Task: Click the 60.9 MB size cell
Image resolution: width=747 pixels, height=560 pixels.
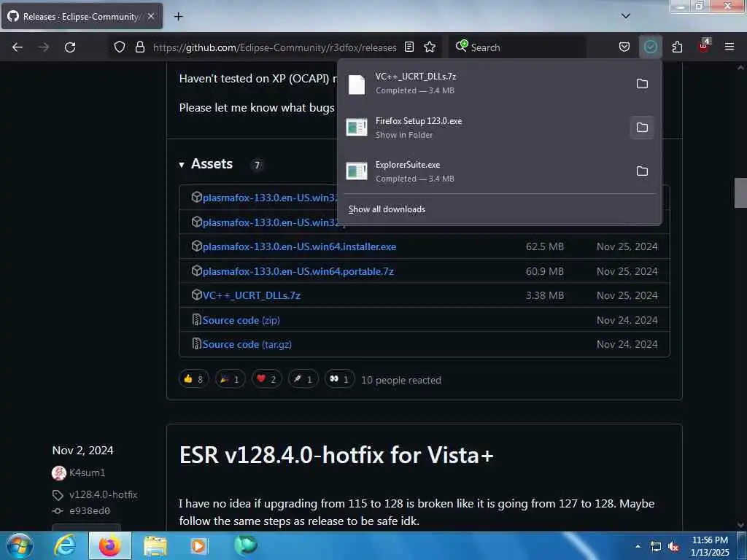Action: click(x=544, y=271)
